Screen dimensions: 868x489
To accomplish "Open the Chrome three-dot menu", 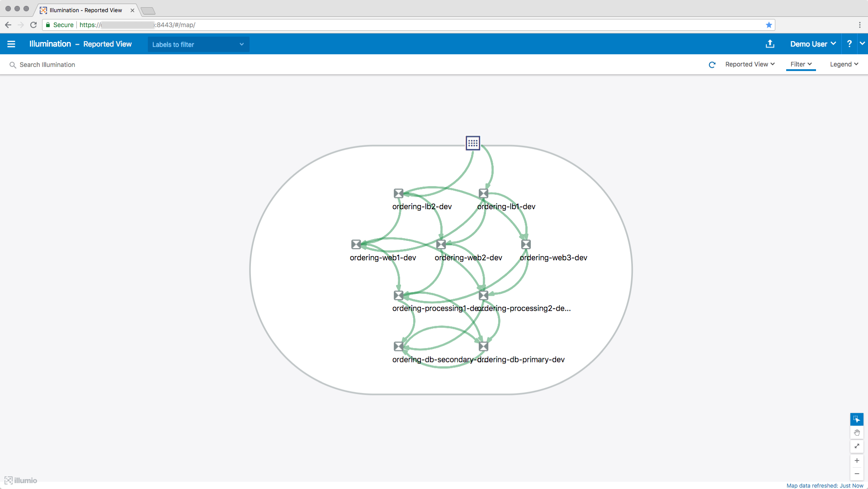I will [860, 25].
